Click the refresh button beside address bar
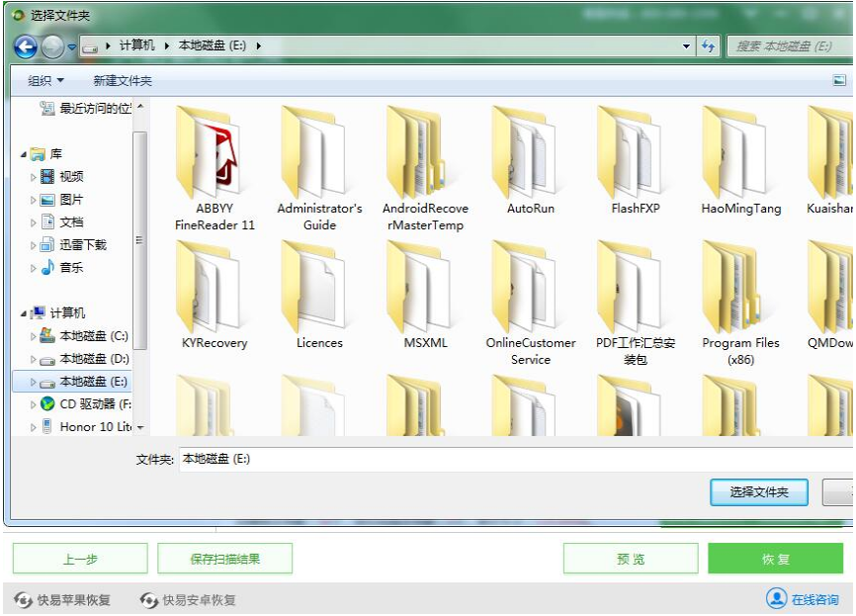 coord(709,46)
